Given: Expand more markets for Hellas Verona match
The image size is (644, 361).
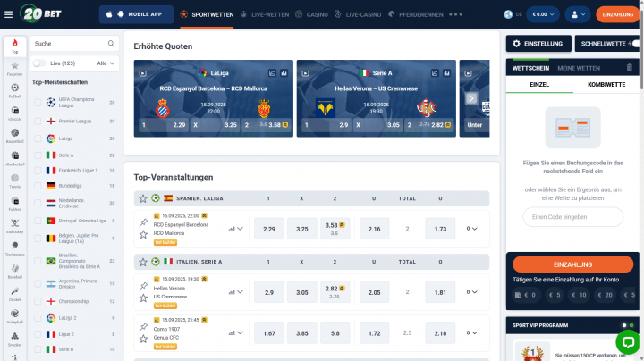Looking at the screenshot, I should (471, 292).
